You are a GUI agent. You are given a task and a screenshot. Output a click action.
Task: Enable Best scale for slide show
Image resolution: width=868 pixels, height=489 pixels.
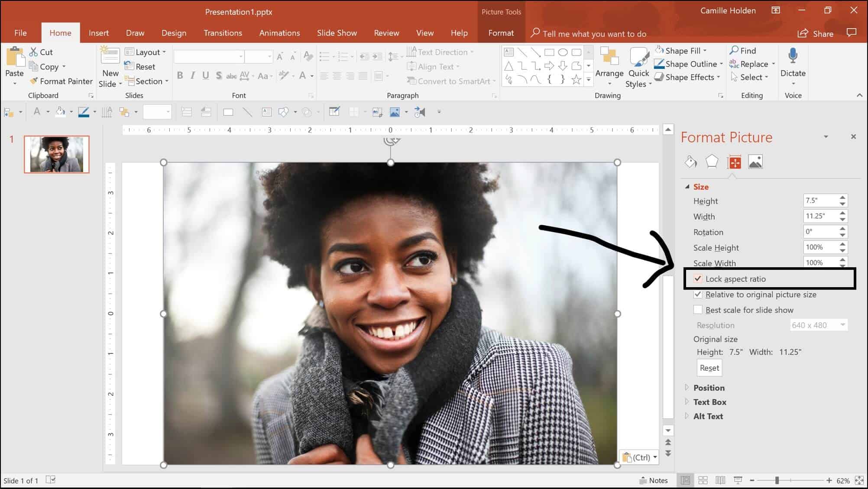pyautogui.click(x=698, y=310)
